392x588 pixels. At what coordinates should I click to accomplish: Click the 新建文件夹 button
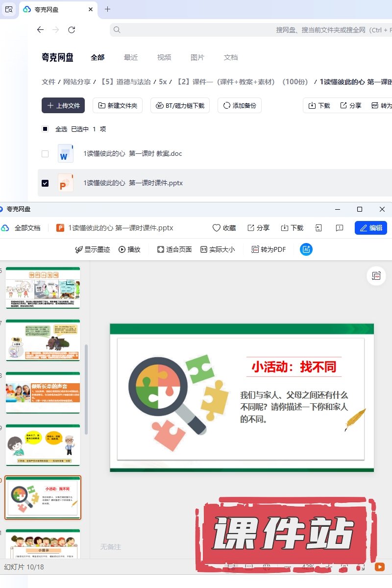(118, 105)
